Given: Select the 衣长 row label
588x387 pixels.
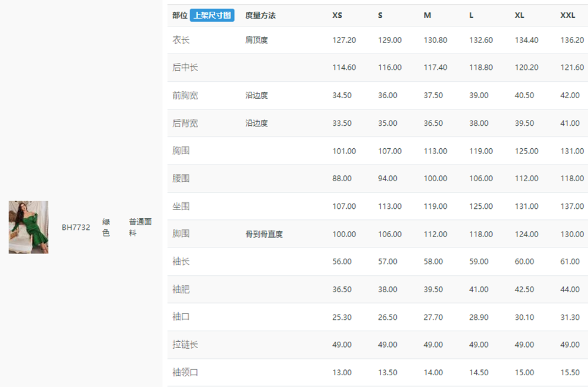Looking at the screenshot, I should 181,40.
